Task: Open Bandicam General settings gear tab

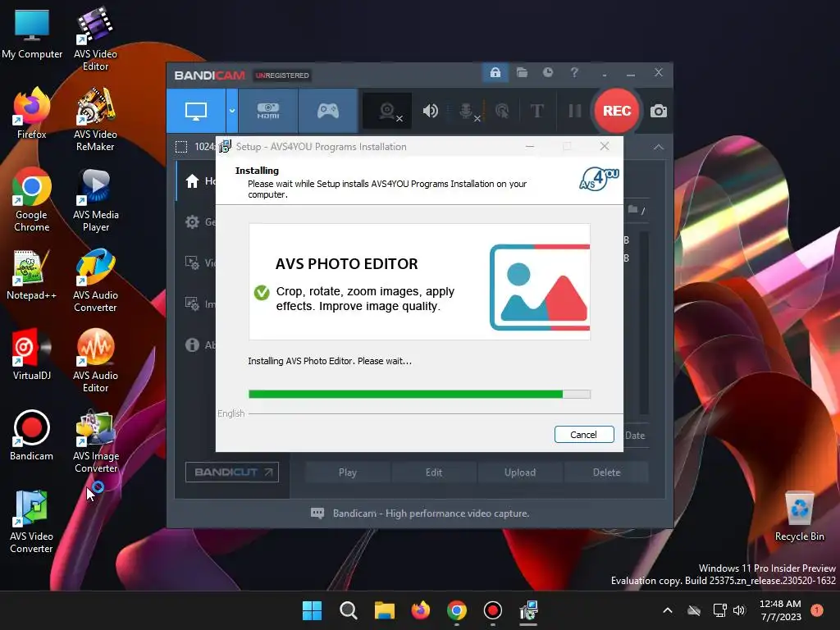Action: click(x=197, y=221)
